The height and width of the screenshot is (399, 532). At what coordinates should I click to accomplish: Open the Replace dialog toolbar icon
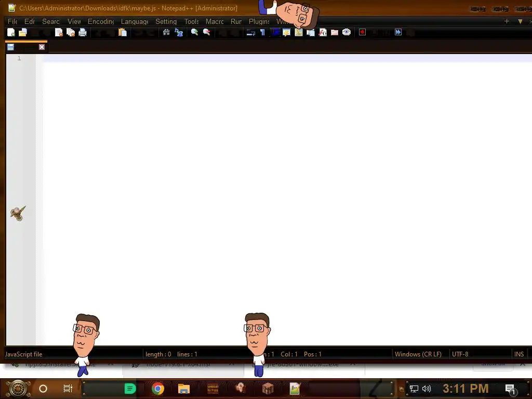[179, 32]
